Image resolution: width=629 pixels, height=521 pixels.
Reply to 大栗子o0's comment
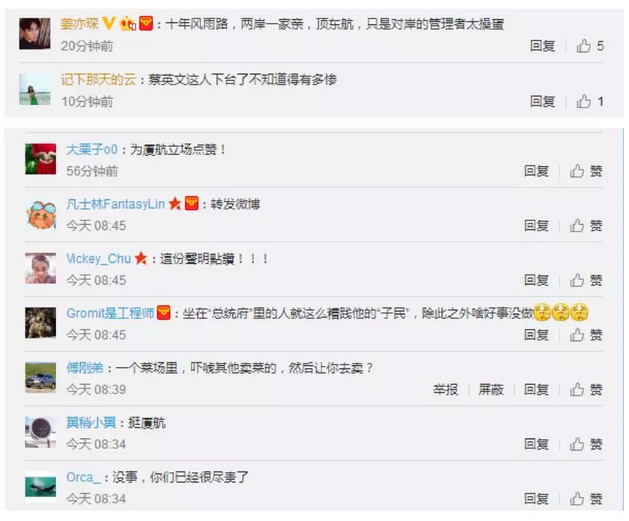click(x=536, y=171)
